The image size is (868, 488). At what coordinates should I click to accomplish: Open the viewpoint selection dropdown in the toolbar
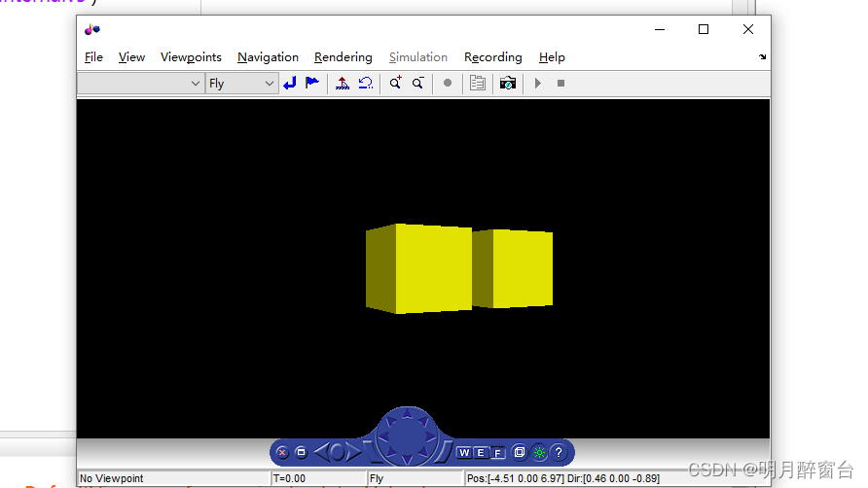pos(140,84)
